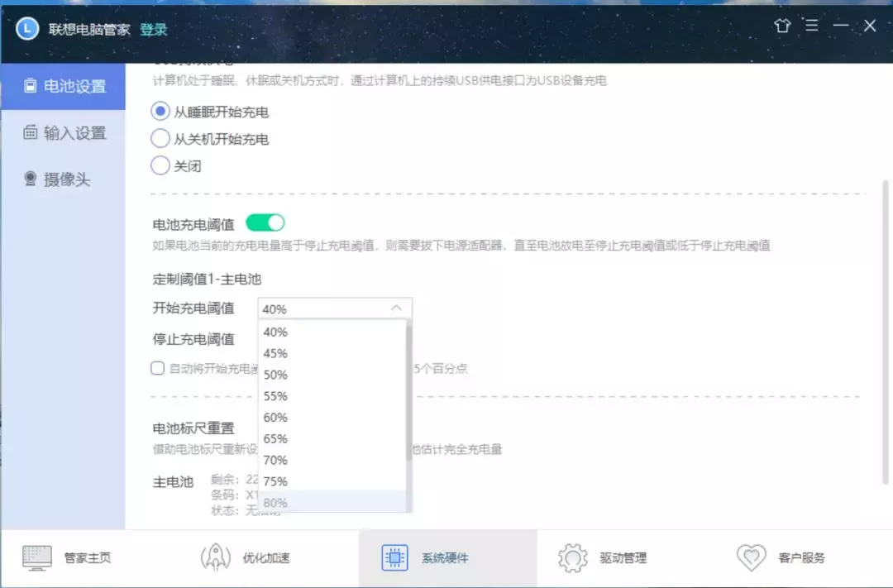Screen dimensions: 893x588
Task: Open the skin theme shirt icon
Action: pyautogui.click(x=782, y=26)
